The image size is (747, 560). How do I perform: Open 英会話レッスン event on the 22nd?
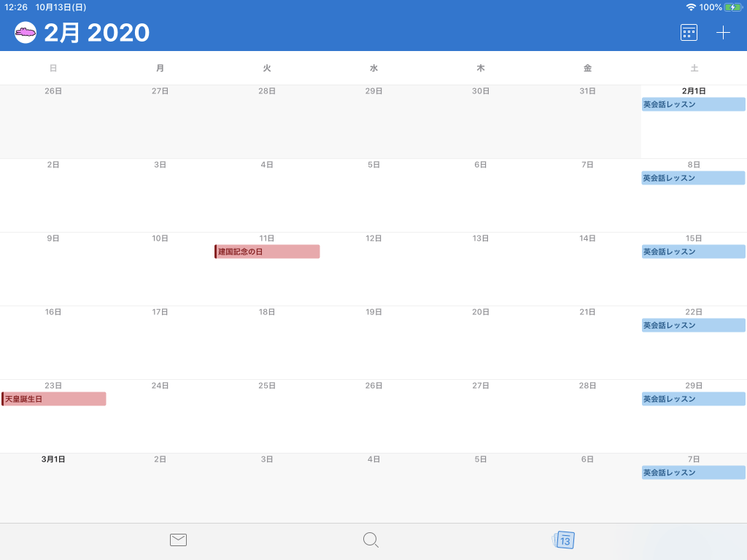[x=693, y=325]
